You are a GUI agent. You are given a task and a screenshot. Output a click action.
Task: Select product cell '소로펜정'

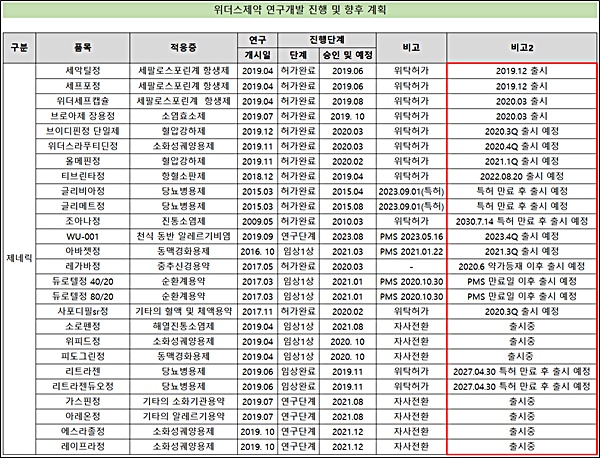(83, 326)
